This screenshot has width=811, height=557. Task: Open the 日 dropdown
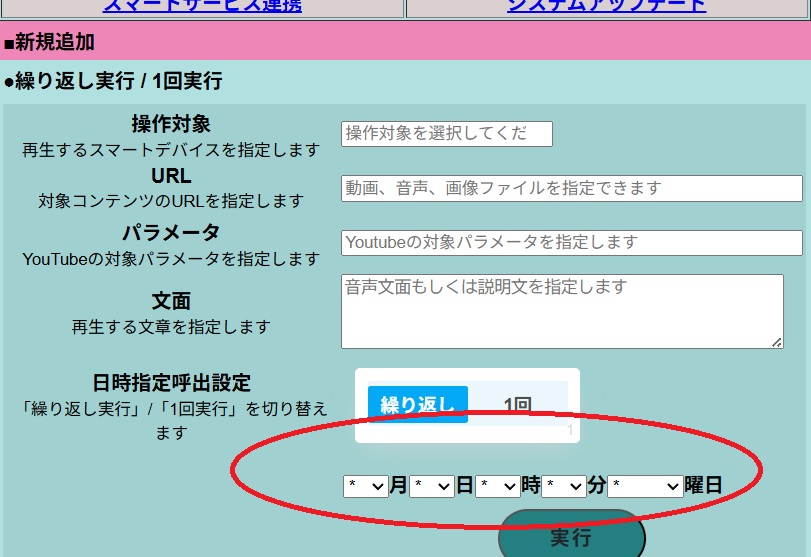[x=431, y=486]
